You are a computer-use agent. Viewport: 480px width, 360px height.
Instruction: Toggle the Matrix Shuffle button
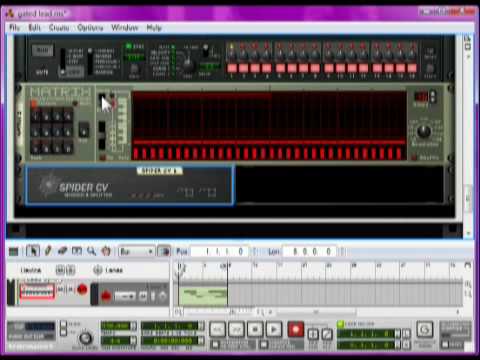tap(414, 157)
